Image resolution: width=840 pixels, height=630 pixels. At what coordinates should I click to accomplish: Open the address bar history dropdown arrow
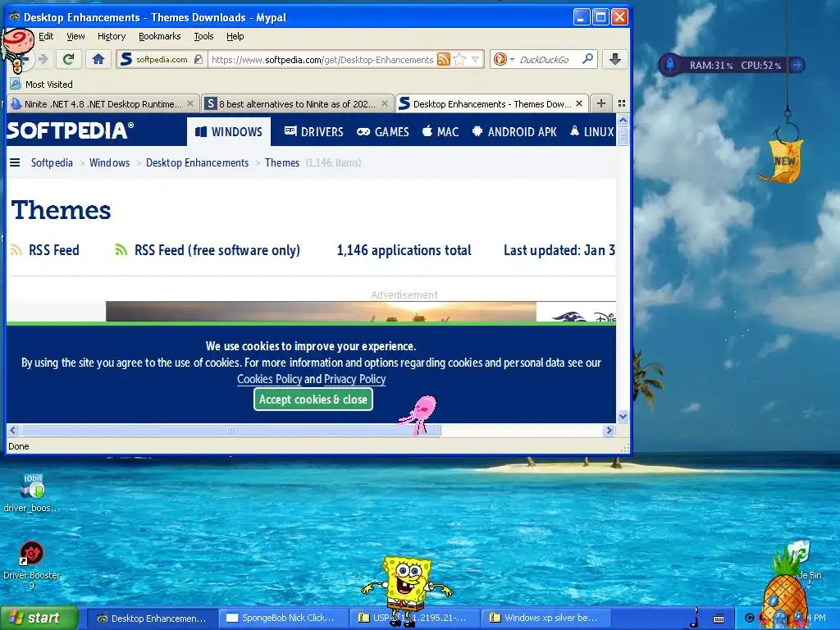pos(475,59)
